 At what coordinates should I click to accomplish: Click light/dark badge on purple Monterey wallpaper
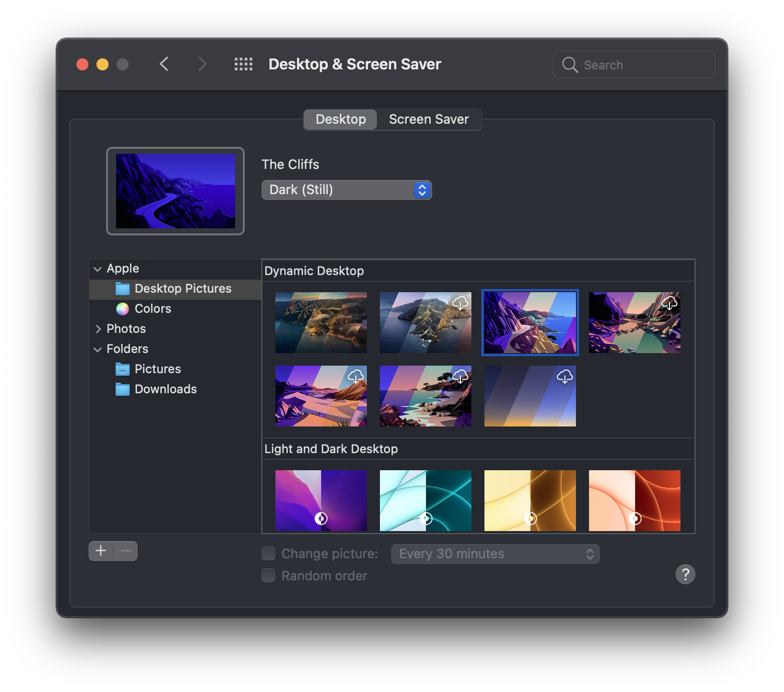tap(321, 518)
